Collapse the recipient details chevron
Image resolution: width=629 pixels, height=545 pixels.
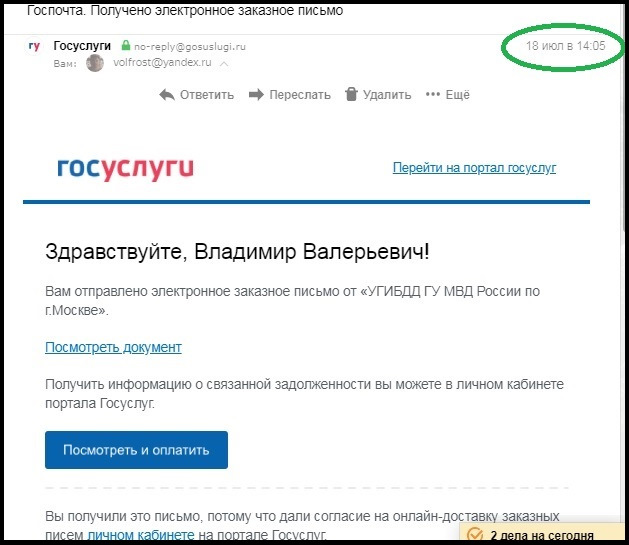coord(225,63)
